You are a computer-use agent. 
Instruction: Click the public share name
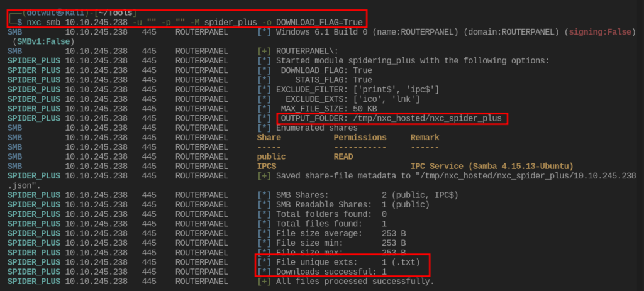click(272, 156)
